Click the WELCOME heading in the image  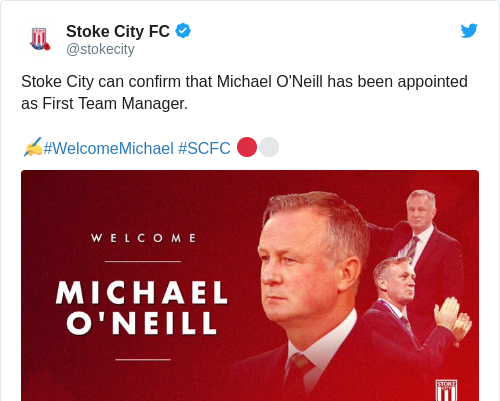(x=143, y=238)
